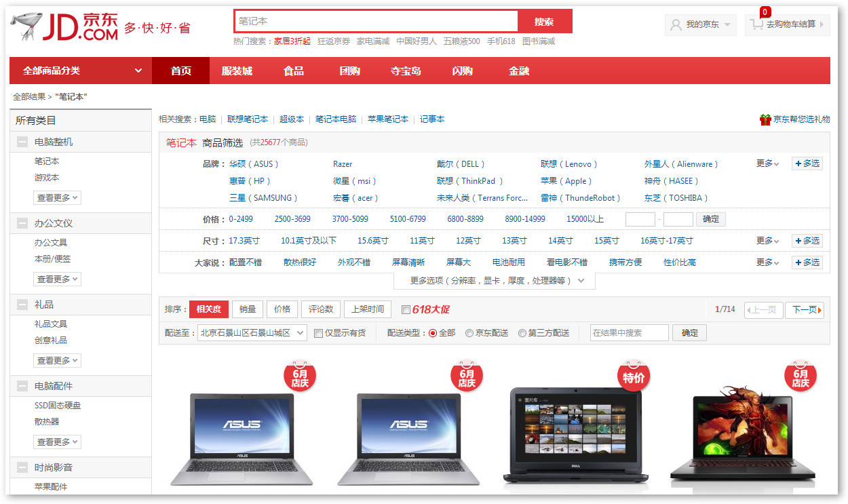
Task: Expand 查看更多 under 礼品
Action: click(x=57, y=360)
